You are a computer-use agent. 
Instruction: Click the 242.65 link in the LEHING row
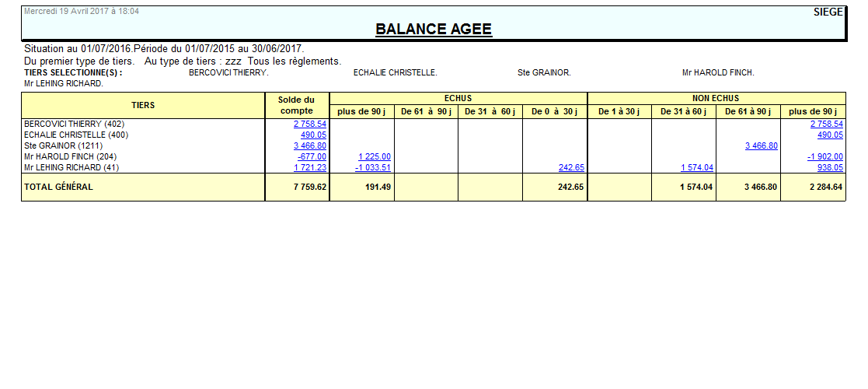571,167
